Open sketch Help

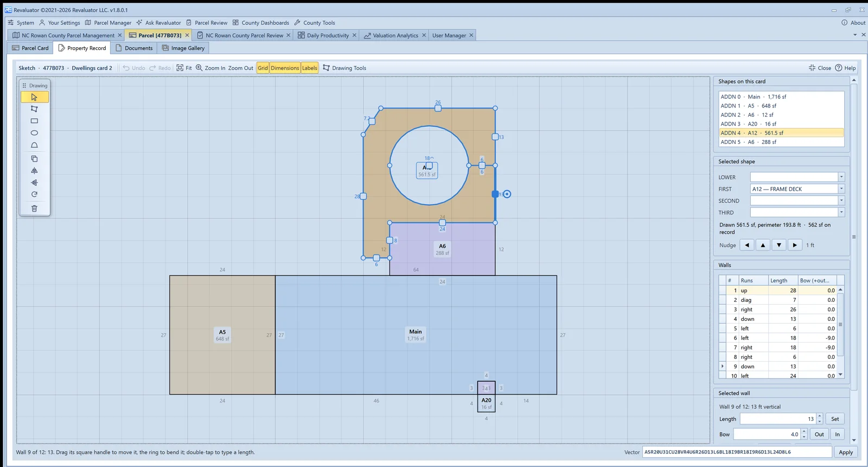(x=845, y=68)
